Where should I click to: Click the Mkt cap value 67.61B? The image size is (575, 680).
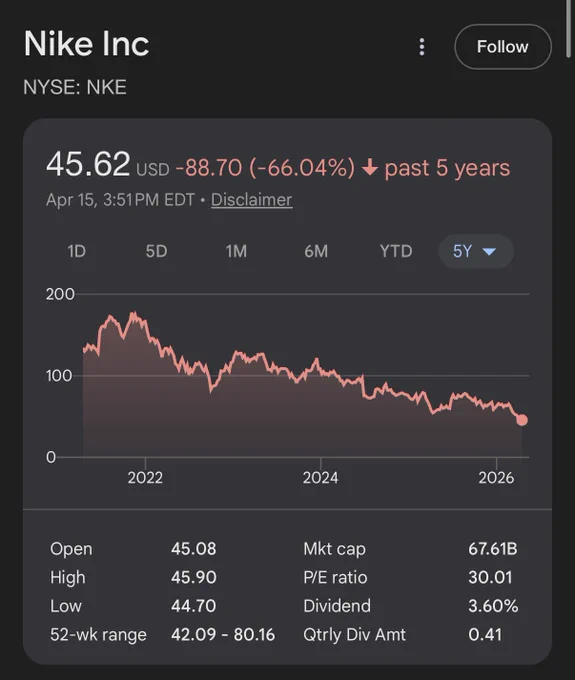point(493,549)
